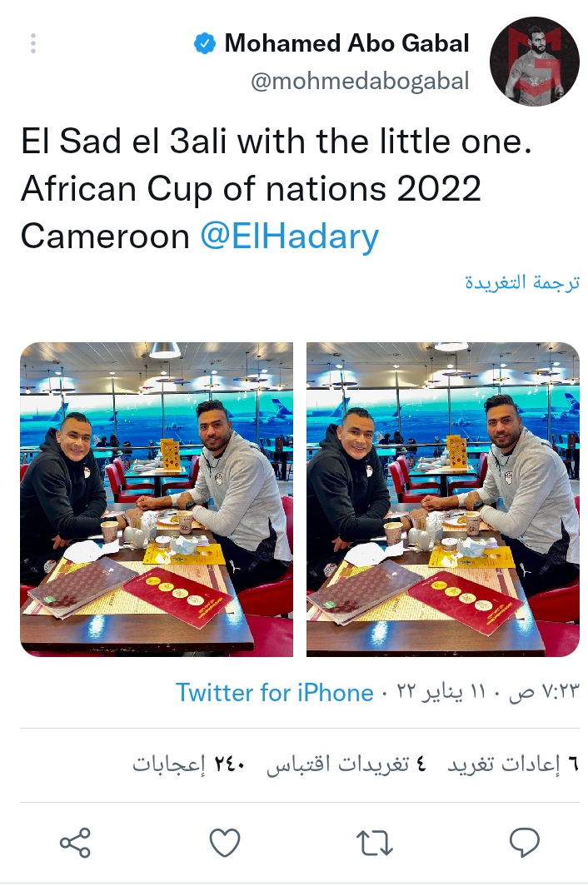View the ٢٤٠ إعجابات likes list
This screenshot has height=886, width=588.
point(190,764)
